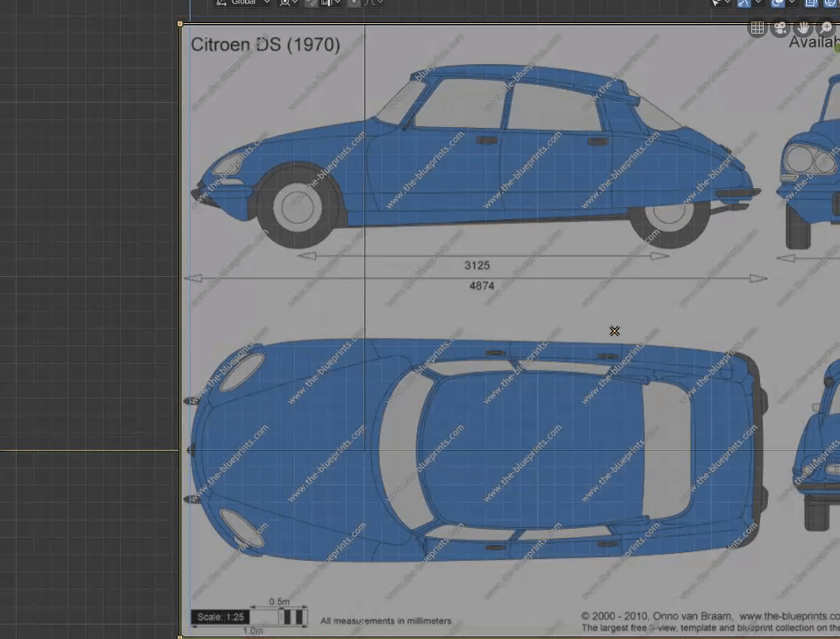Toggle viewport gizmos display

click(x=744, y=3)
